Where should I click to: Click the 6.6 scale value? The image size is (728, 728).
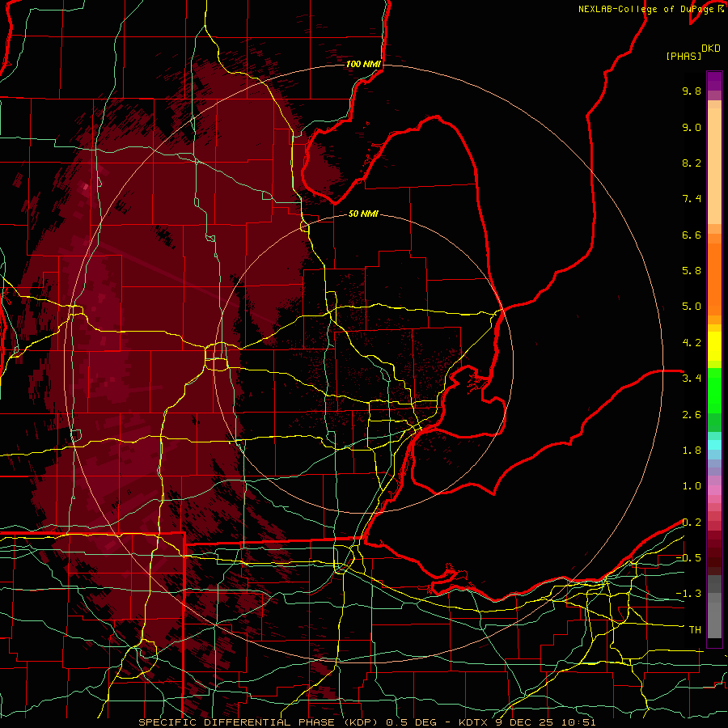(692, 235)
